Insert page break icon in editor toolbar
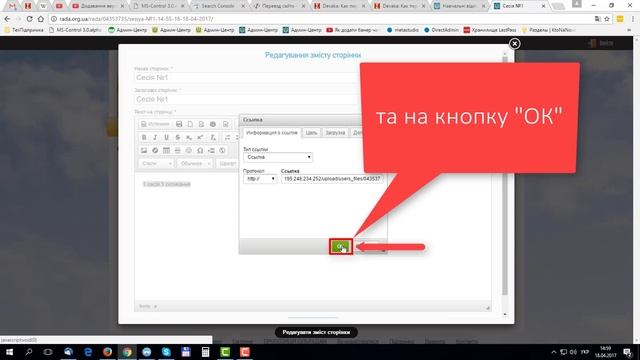 (x=211, y=151)
